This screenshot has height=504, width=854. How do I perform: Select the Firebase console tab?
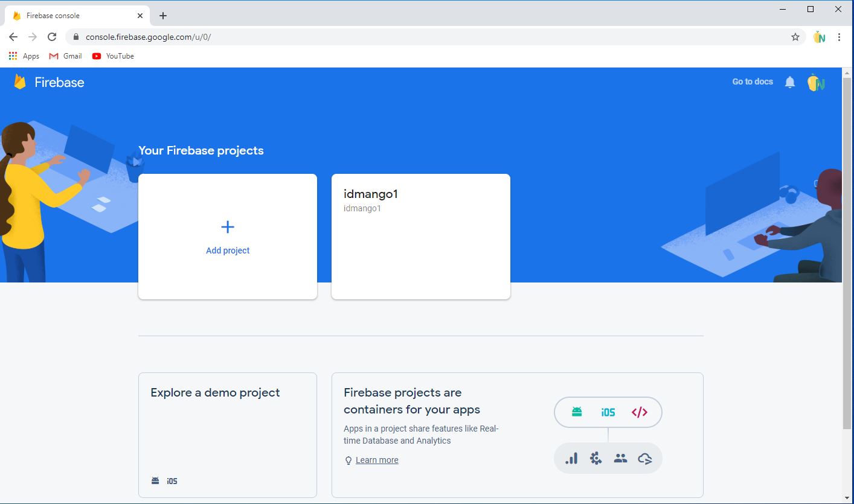(x=77, y=16)
